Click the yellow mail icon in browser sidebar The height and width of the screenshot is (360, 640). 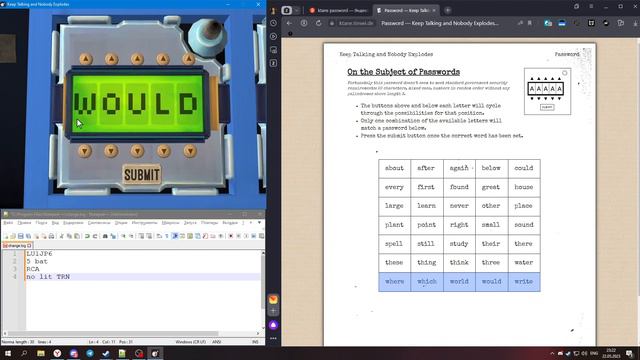(273, 300)
